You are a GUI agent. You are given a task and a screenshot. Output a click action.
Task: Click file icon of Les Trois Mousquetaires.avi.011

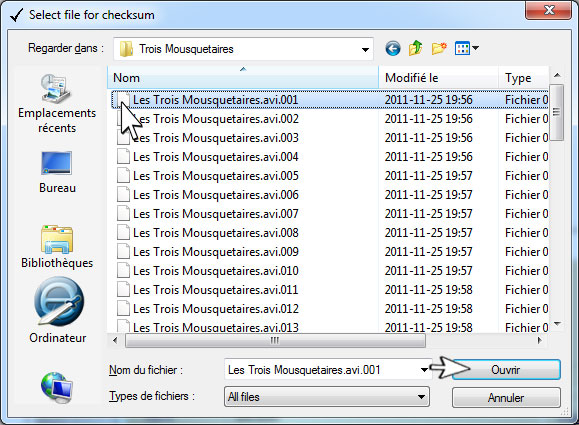tap(123, 290)
